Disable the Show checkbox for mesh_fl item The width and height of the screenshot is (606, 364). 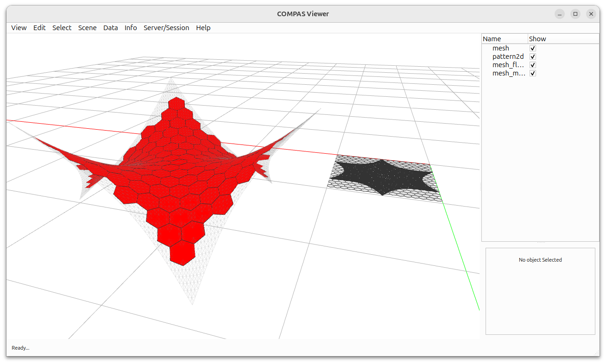click(533, 65)
